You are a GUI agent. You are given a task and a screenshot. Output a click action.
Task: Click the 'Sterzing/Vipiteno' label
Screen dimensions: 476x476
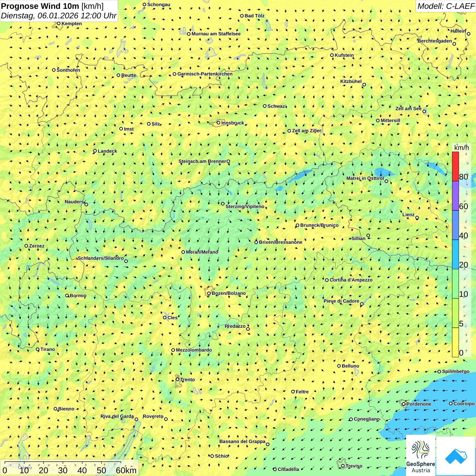pos(245,206)
